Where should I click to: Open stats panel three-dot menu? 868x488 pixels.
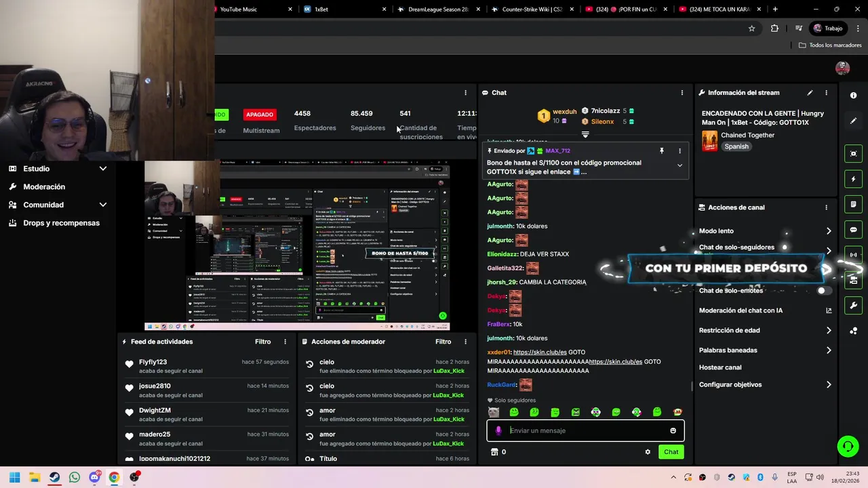point(465,93)
